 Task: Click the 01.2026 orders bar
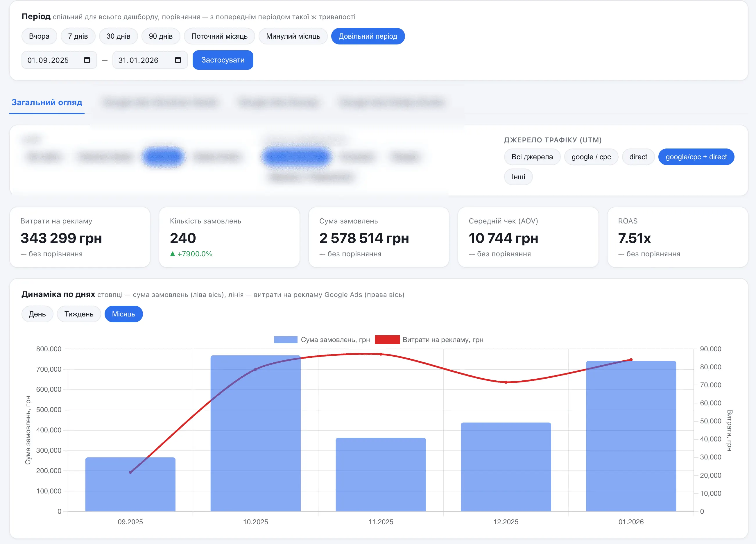(631, 436)
